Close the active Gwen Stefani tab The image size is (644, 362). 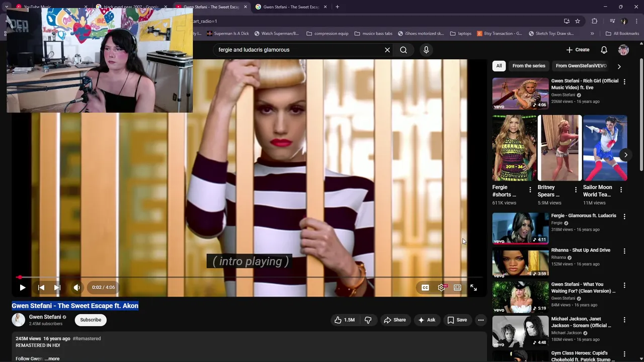pos(246,7)
